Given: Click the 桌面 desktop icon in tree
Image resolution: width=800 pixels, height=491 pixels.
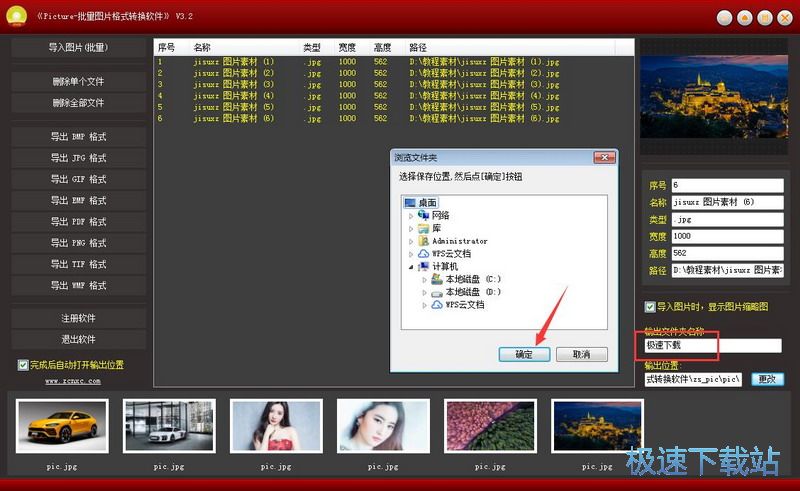Looking at the screenshot, I should 410,202.
